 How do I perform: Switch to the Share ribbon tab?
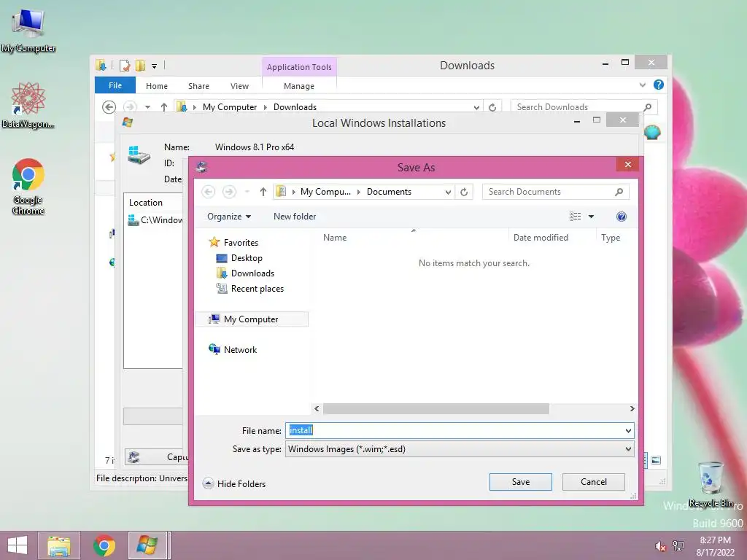tap(198, 86)
